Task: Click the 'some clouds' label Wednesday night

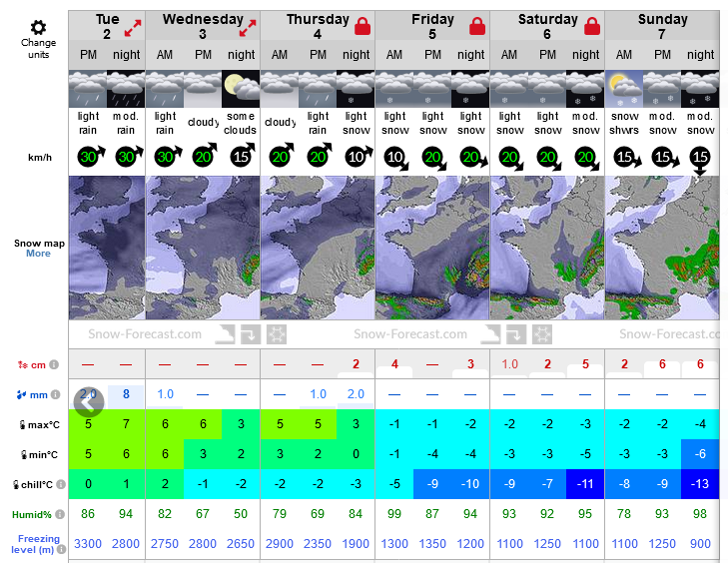Action: coord(240,123)
